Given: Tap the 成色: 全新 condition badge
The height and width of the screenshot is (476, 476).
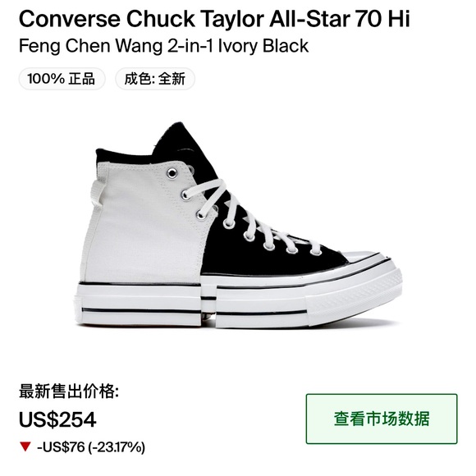Looking at the screenshot, I should (155, 79).
